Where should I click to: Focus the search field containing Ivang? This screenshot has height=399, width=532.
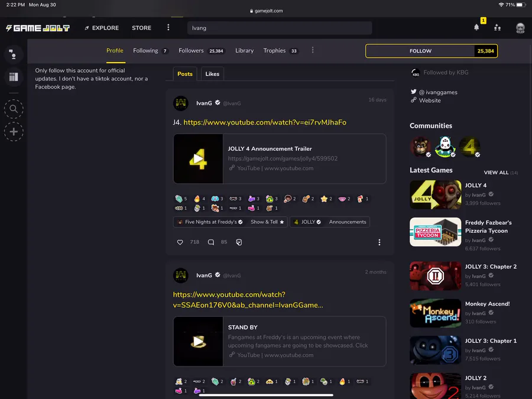[x=280, y=28]
